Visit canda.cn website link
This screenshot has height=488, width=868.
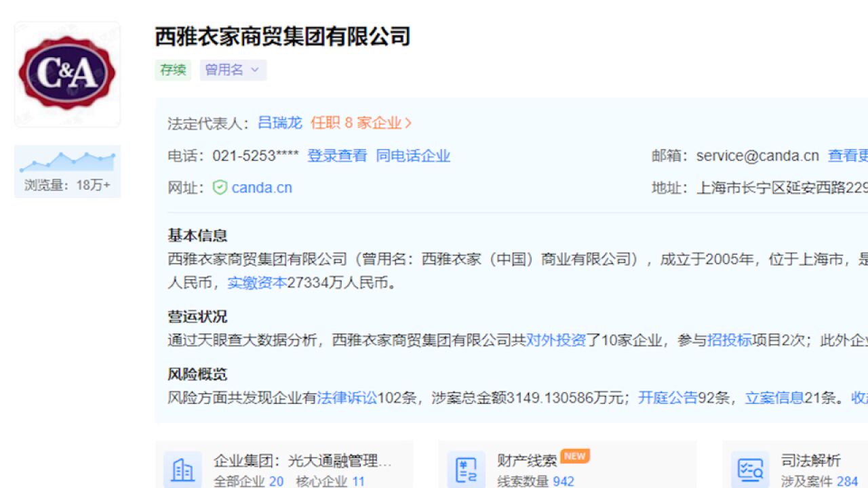pyautogui.click(x=262, y=188)
